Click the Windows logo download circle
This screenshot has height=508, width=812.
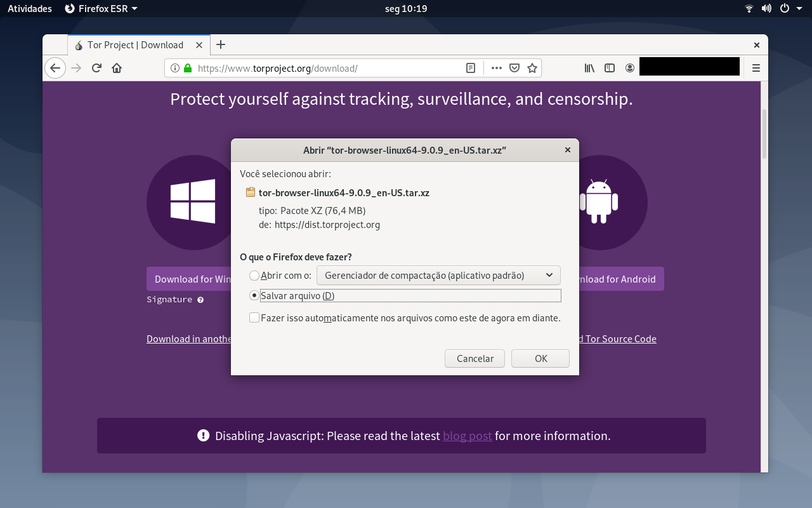(x=190, y=203)
